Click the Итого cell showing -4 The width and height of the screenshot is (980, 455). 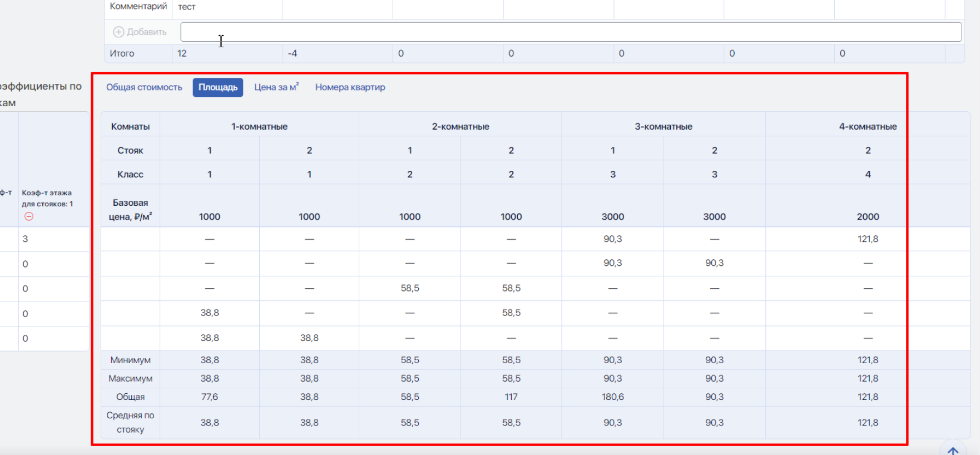[x=338, y=53]
